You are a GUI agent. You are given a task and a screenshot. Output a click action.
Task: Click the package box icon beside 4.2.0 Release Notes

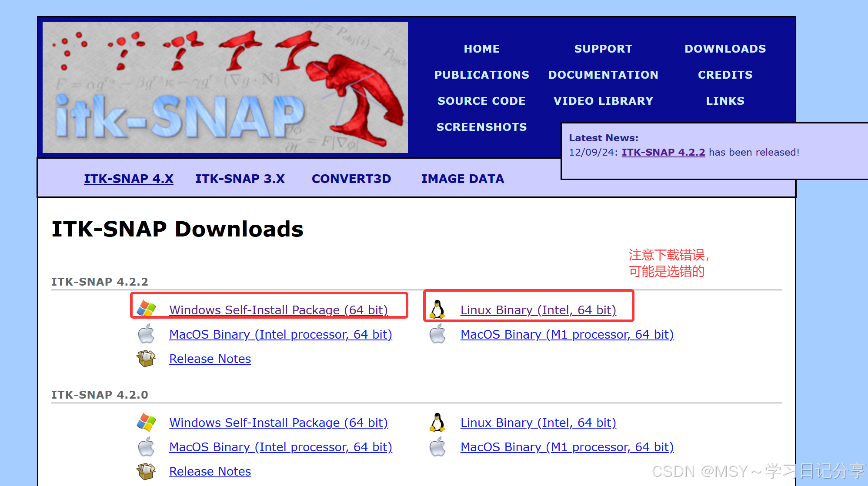tap(146, 471)
